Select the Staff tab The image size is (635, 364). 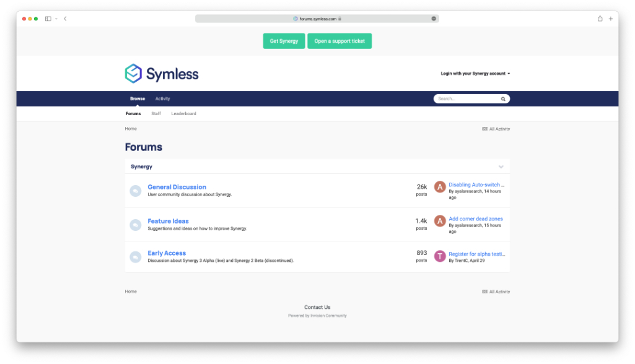click(x=155, y=113)
